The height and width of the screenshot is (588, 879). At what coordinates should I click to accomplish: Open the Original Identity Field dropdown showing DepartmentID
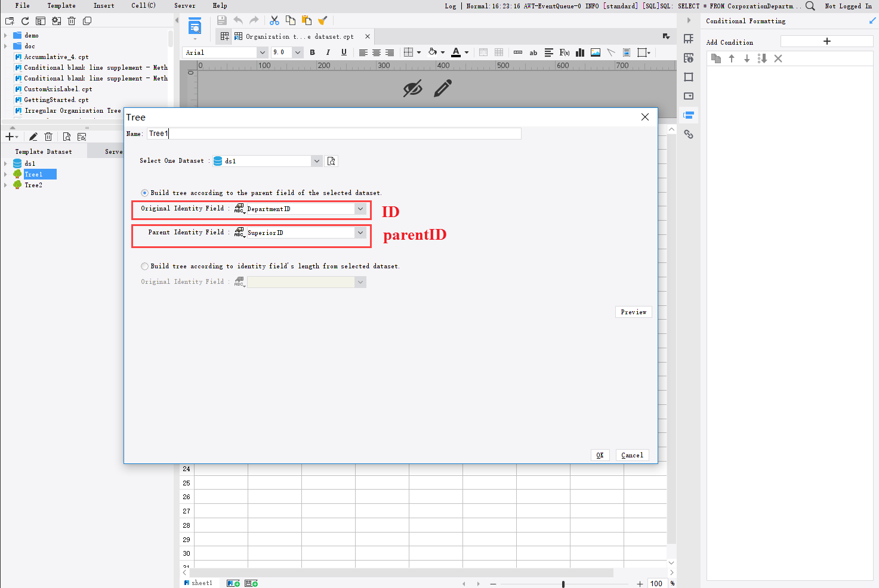click(x=360, y=209)
